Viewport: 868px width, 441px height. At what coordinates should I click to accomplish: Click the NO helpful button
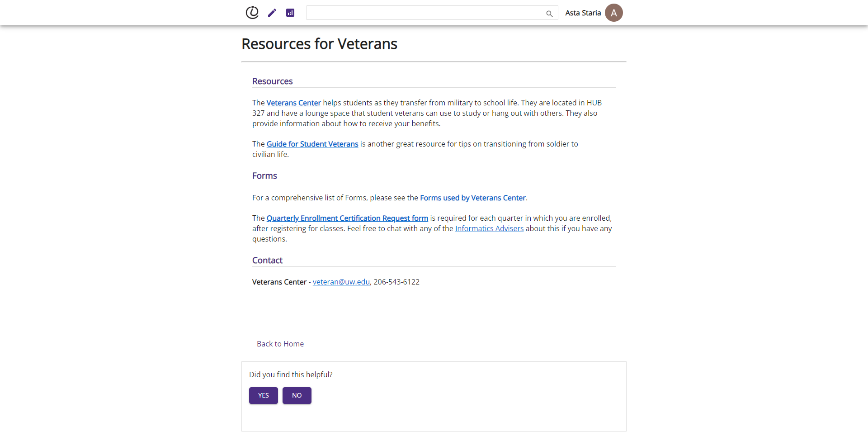pyautogui.click(x=297, y=395)
